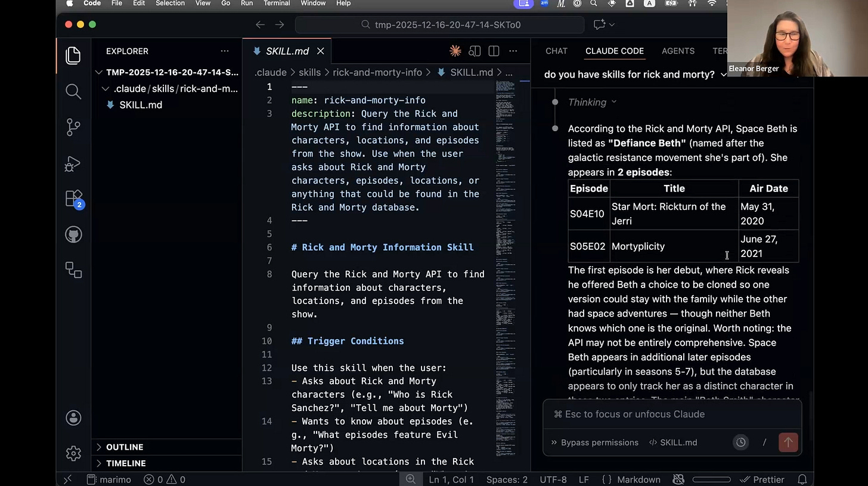Image resolution: width=868 pixels, height=486 pixels.
Task: Open Explorer Views and More Actions ellipsis
Action: 225,51
